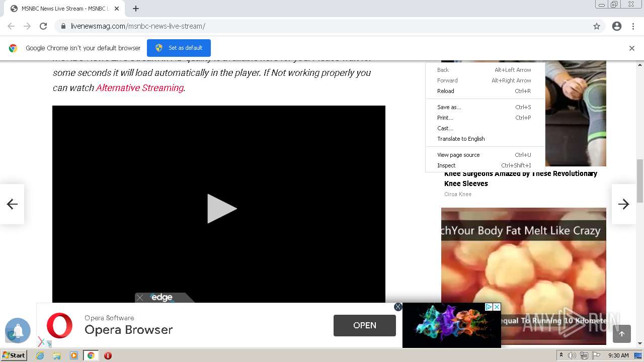Open the Opera taskbar icon
This screenshot has width=644, height=362.
coord(108,355)
